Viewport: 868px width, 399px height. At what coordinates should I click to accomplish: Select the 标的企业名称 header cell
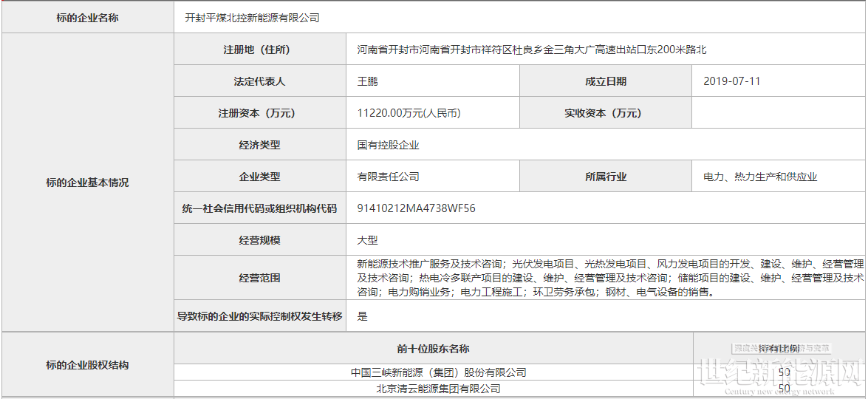(87, 18)
